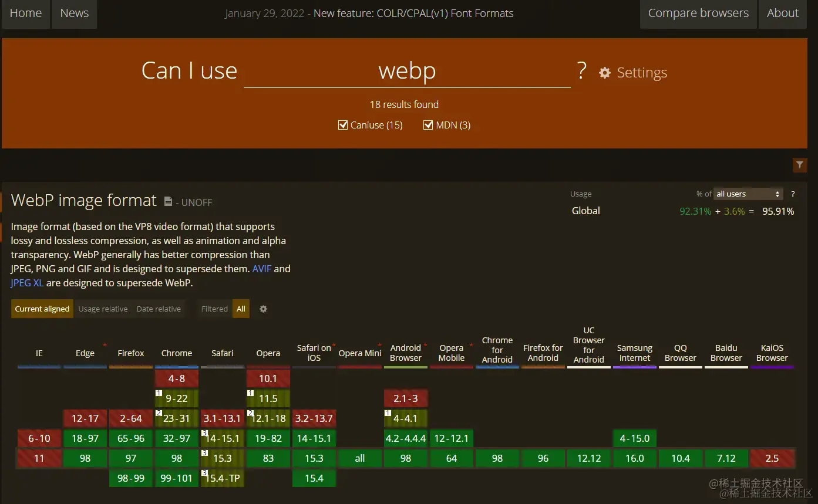Click the table options gear icon
Viewport: 818px width, 504px height.
[x=263, y=309]
